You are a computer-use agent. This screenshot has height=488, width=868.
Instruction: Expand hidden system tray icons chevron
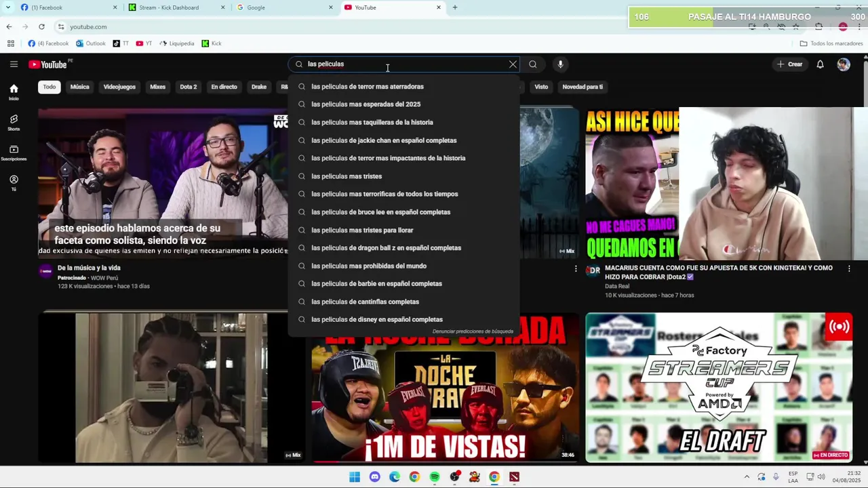pos(747,477)
